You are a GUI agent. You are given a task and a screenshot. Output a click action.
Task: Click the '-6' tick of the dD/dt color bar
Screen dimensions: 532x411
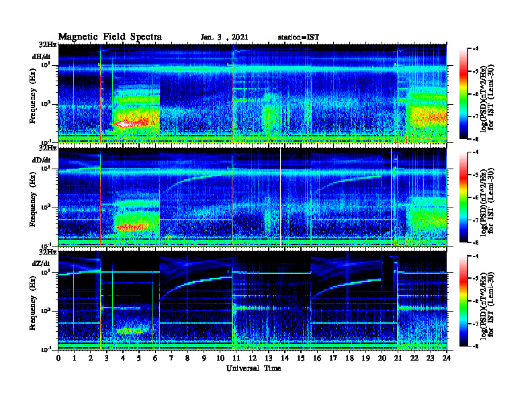[x=476, y=197]
